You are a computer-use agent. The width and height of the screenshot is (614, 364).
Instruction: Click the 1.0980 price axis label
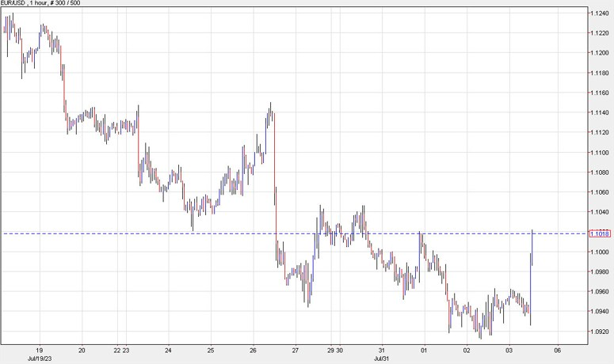[599, 272]
